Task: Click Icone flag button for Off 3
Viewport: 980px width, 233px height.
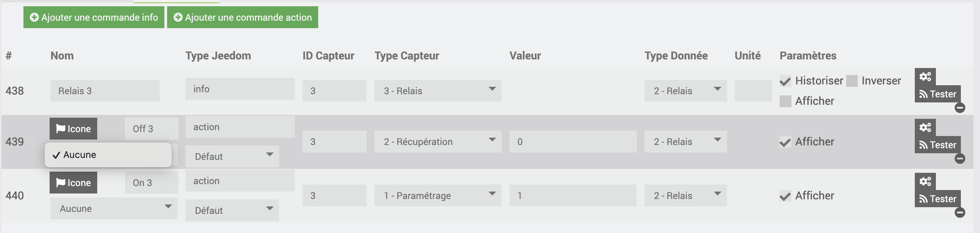Action: 73,129
